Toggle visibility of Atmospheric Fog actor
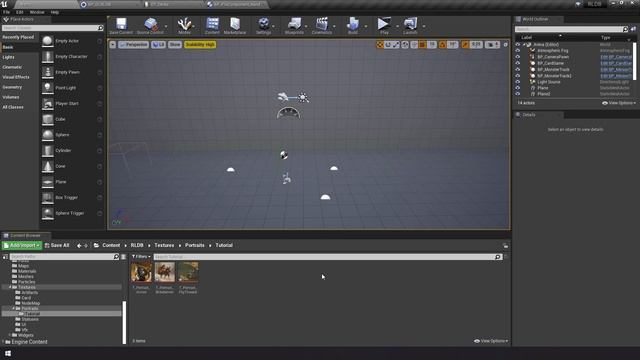 pyautogui.click(x=518, y=51)
